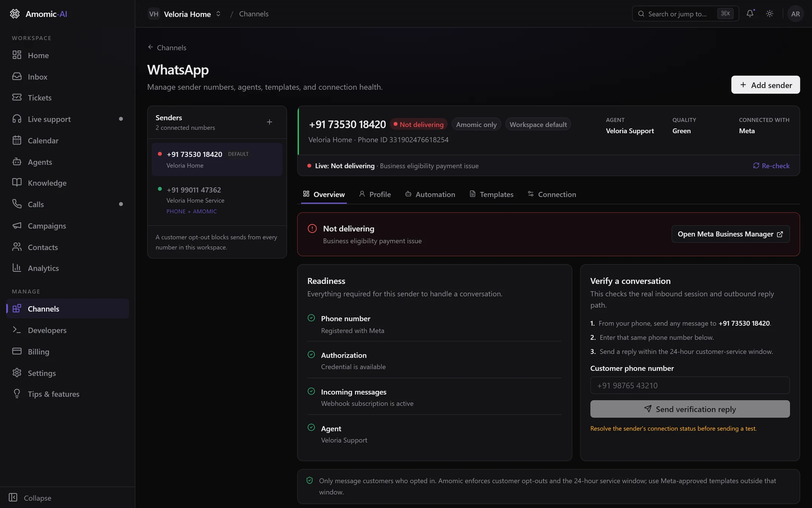Select sender +91 73530 18420
This screenshot has height=508, width=812.
(217, 160)
